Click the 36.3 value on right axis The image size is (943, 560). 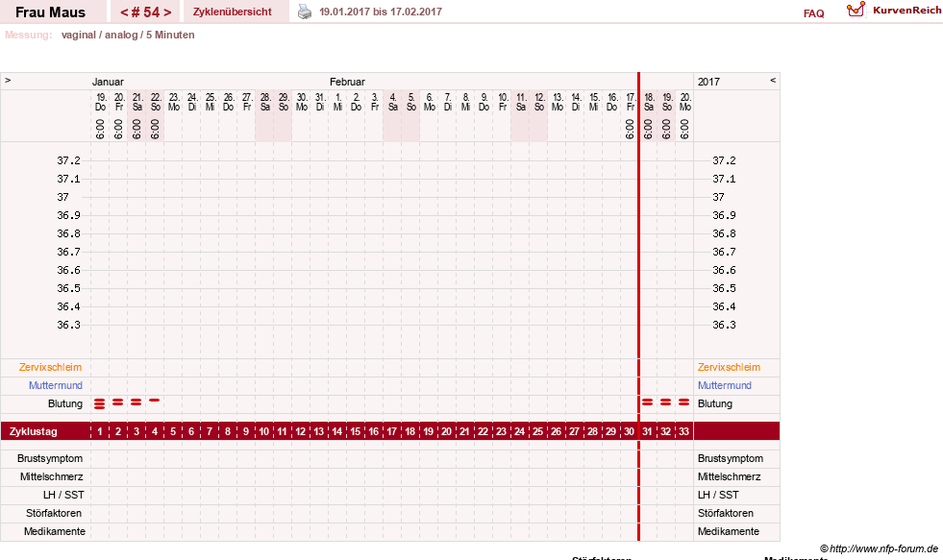click(724, 325)
